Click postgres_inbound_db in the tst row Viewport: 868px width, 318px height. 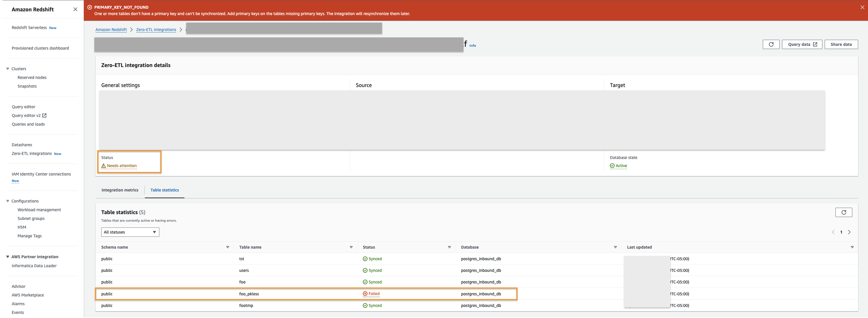[x=481, y=259]
